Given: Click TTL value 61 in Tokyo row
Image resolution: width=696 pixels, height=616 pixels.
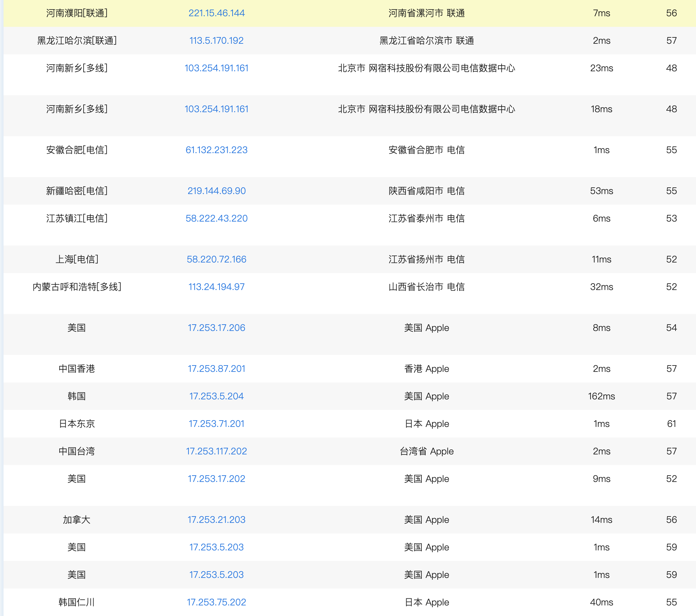Looking at the screenshot, I should pos(671,424).
